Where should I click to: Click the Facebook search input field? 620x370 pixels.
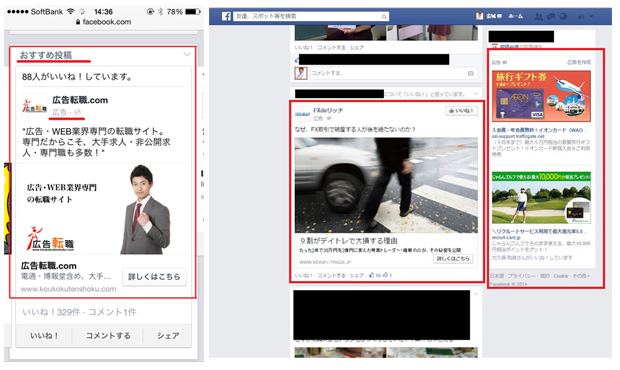(x=311, y=16)
